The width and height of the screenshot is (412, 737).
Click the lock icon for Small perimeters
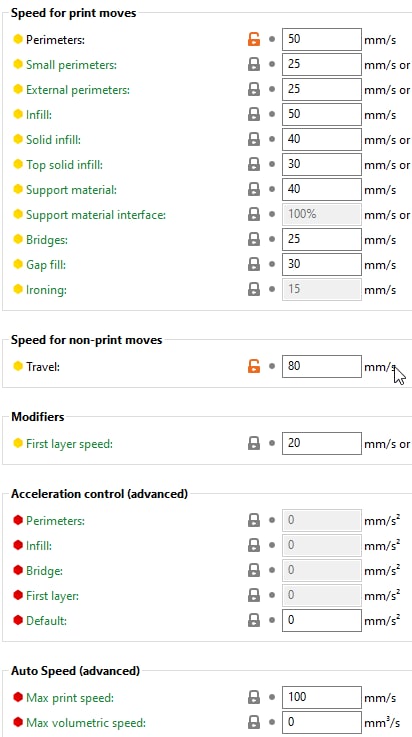click(x=254, y=64)
